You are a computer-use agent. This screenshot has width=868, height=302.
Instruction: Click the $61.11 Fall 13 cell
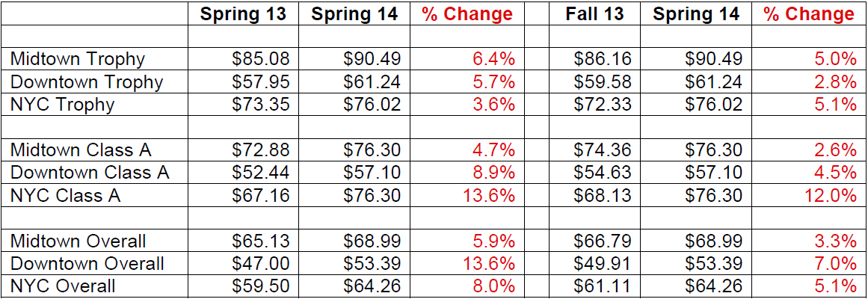point(603,286)
